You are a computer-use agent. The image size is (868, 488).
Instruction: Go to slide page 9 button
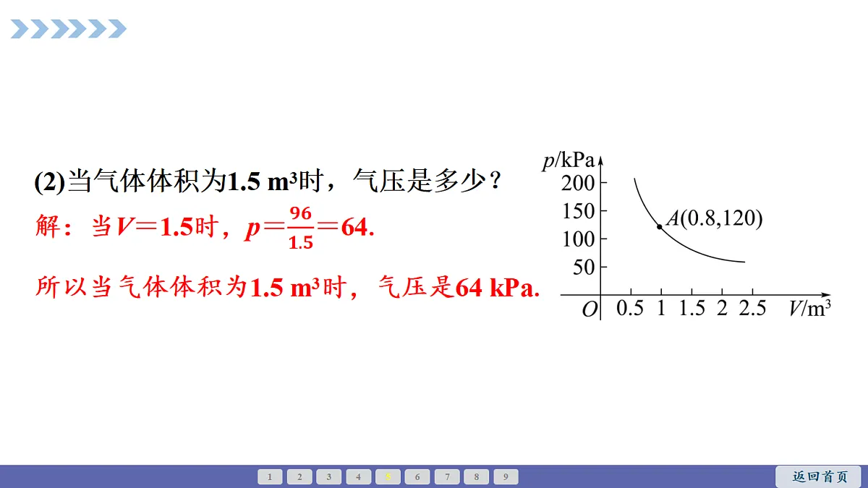pos(506,476)
